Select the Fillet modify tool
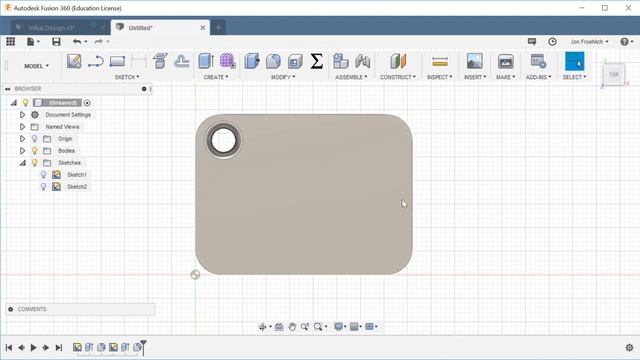The width and height of the screenshot is (640, 360). pyautogui.click(x=273, y=61)
